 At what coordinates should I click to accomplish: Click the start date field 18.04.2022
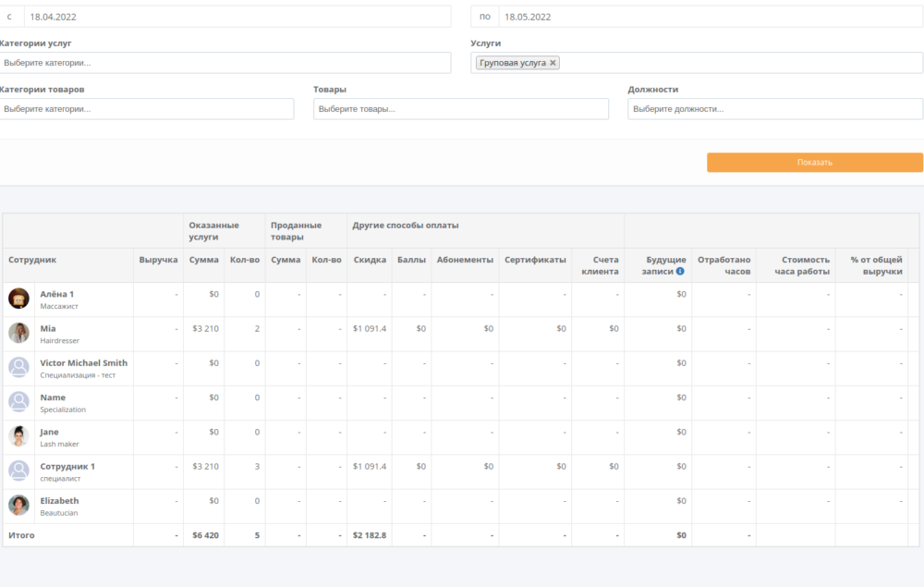[237, 17]
